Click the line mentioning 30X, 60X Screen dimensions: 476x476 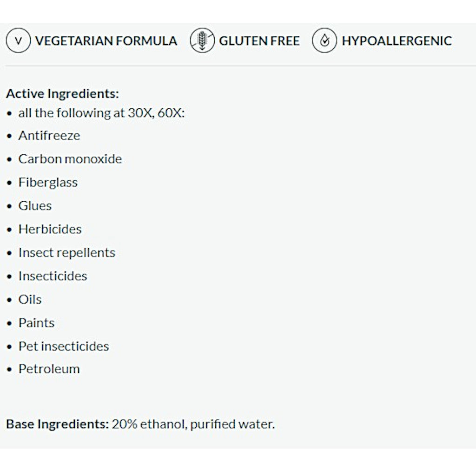point(101,113)
